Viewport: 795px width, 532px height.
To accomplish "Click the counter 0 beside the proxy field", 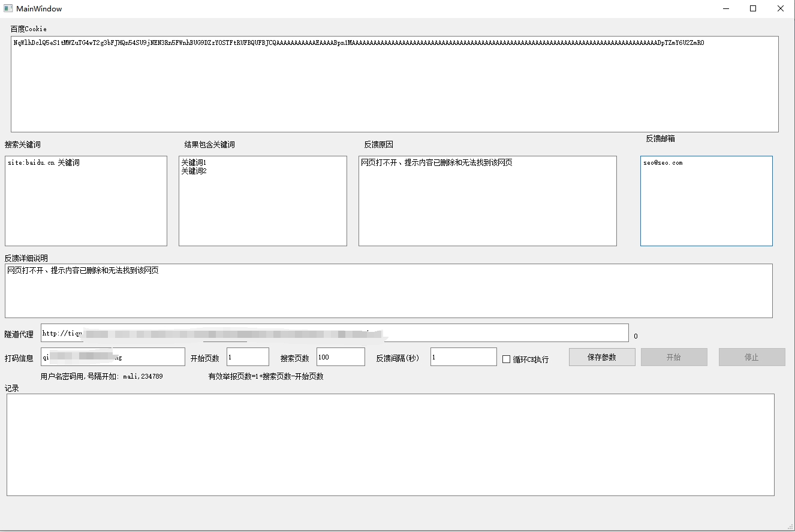I will [x=636, y=336].
